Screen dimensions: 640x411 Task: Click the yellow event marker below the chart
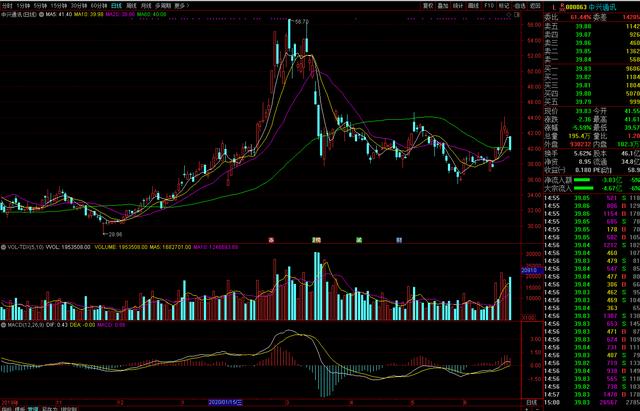[316, 240]
